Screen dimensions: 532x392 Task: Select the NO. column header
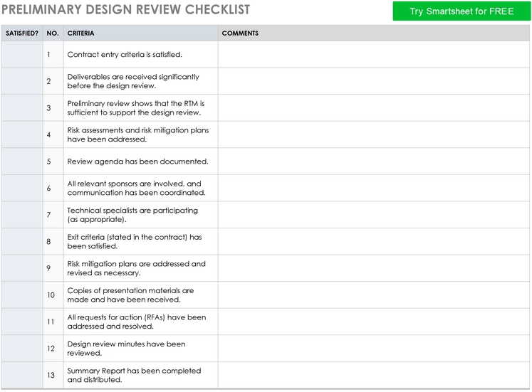[x=53, y=33]
